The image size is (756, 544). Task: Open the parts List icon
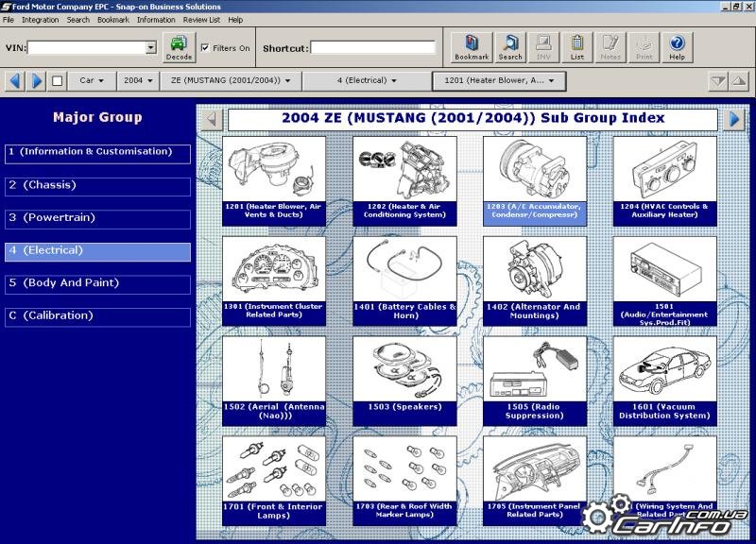coord(577,47)
